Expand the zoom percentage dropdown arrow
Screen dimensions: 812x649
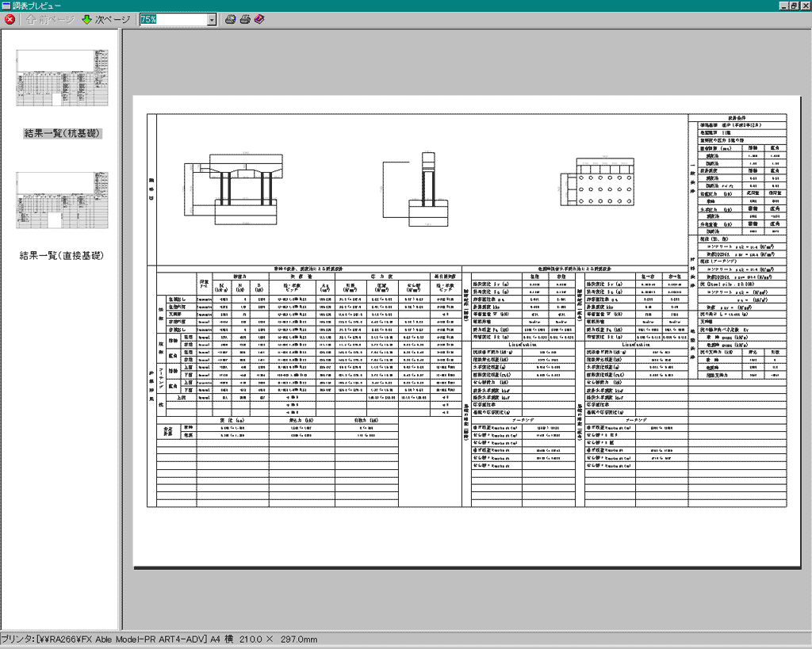click(x=212, y=20)
